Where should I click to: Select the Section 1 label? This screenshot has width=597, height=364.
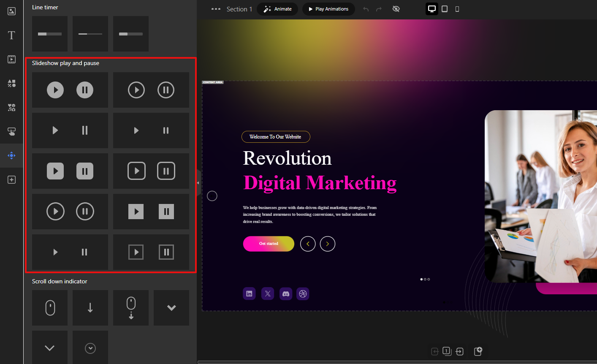[239, 9]
